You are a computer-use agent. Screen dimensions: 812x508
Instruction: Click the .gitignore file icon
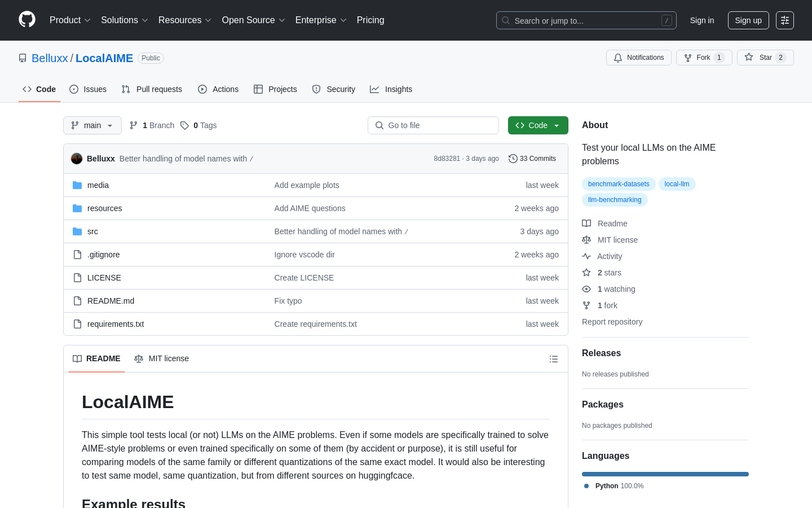click(77, 255)
